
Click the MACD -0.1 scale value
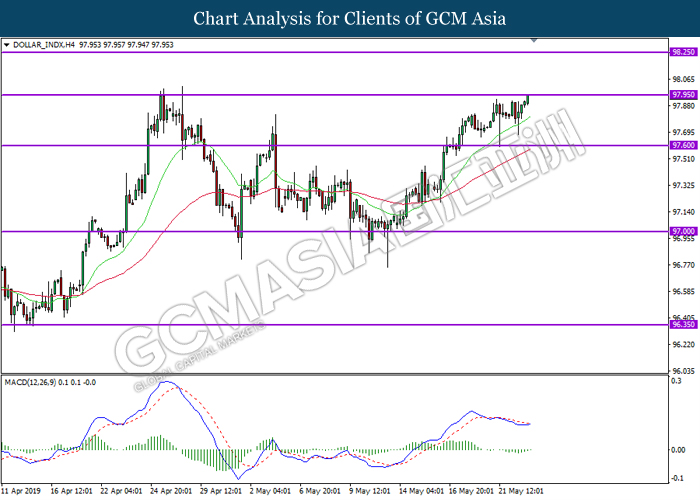click(677, 478)
